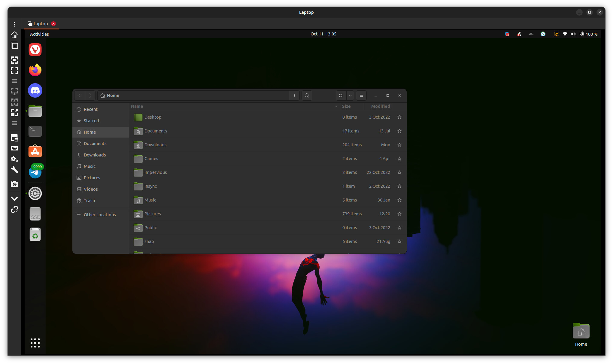Open the Name column sort dropdown
Viewport: 613px width, 364px height.
click(335, 106)
